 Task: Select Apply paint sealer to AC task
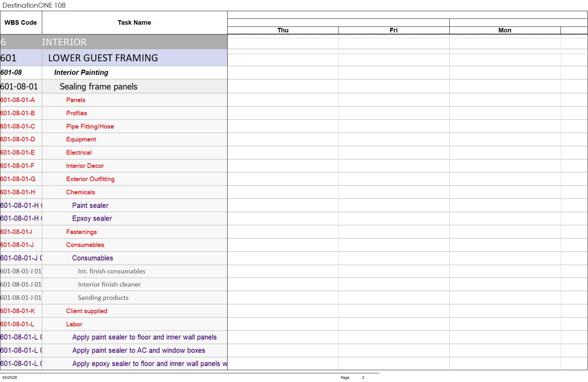139,350
